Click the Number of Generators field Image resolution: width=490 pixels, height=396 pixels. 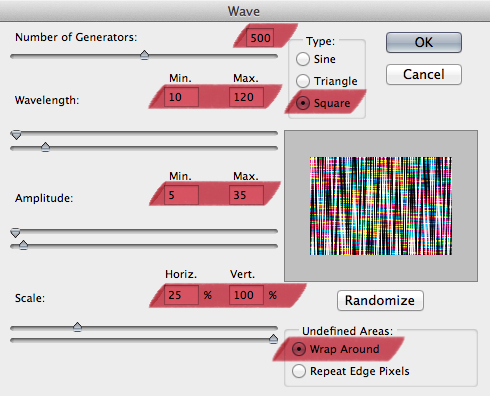[260, 38]
